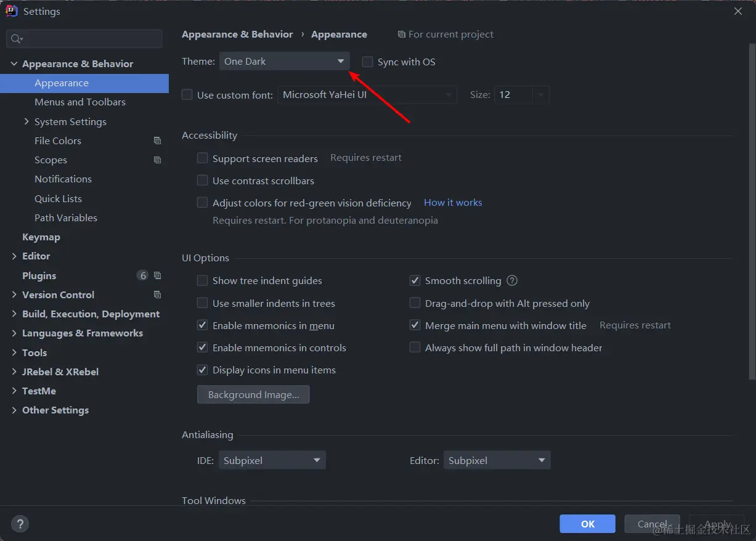The image size is (756, 541).
Task: Click the search magnifier icon in settings
Action: 16,39
